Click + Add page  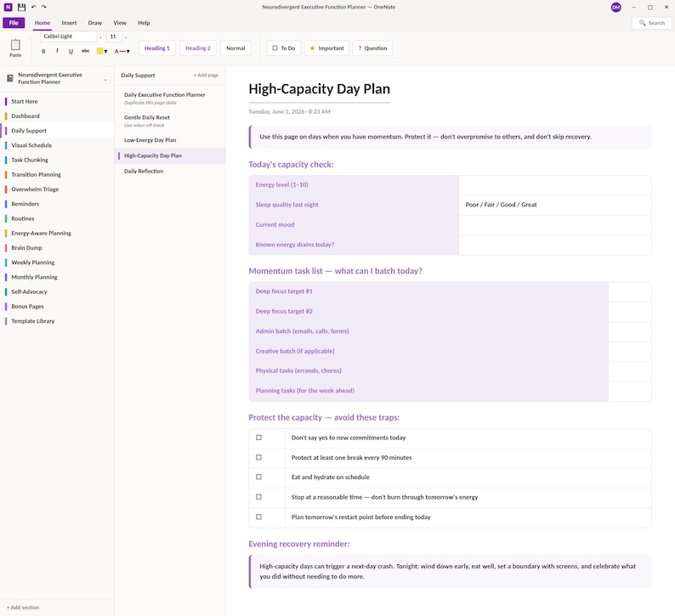click(206, 75)
